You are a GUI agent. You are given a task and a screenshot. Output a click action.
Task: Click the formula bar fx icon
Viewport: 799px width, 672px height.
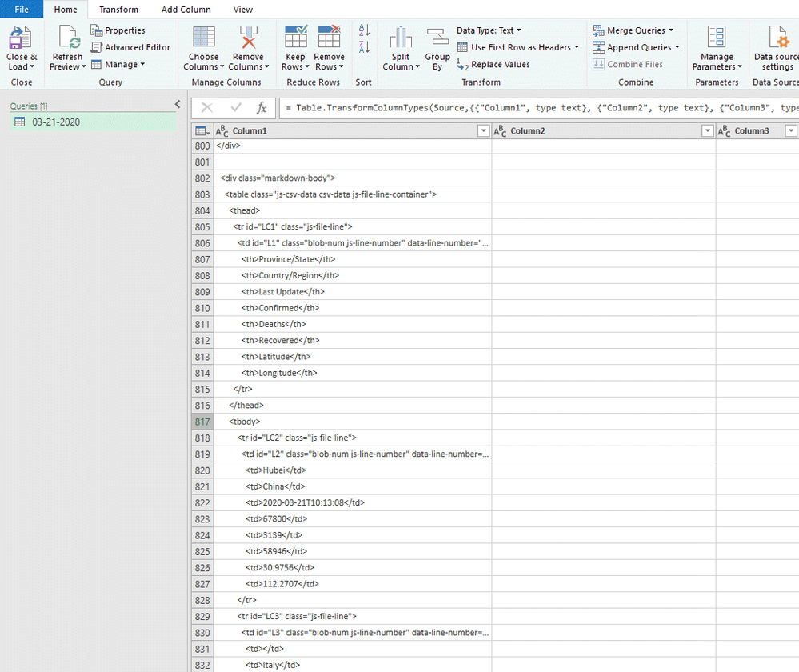262,107
